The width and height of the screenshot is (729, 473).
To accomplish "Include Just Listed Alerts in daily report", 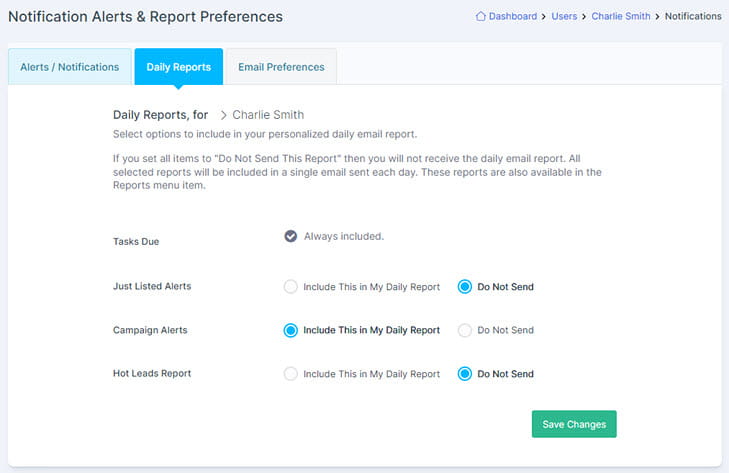I will pyautogui.click(x=291, y=286).
